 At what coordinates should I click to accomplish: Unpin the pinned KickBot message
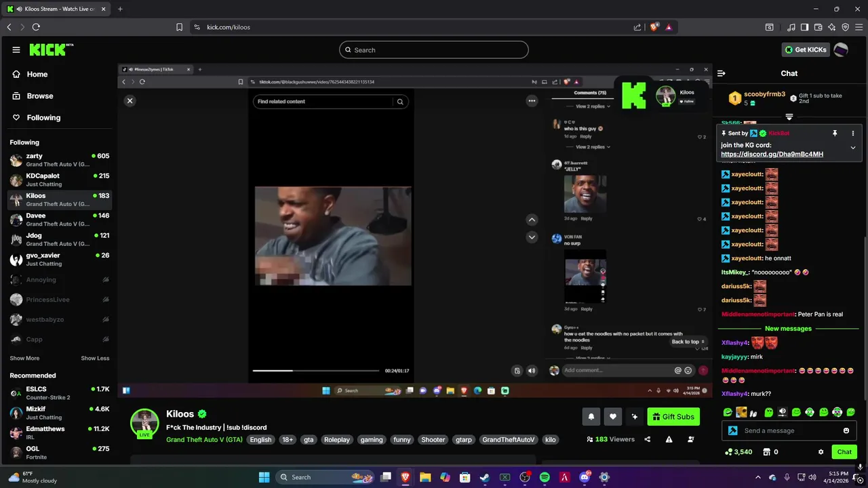click(x=835, y=134)
